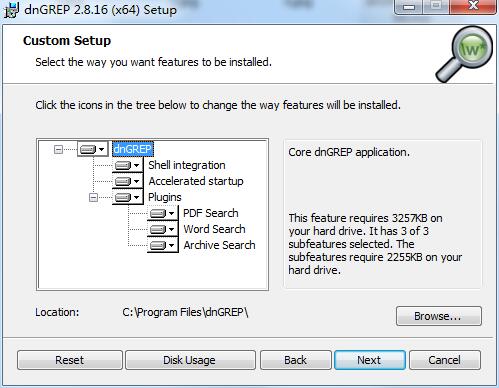This screenshot has height=388, width=499.
Task: Select the Archive Search plugin
Action: [x=219, y=245]
